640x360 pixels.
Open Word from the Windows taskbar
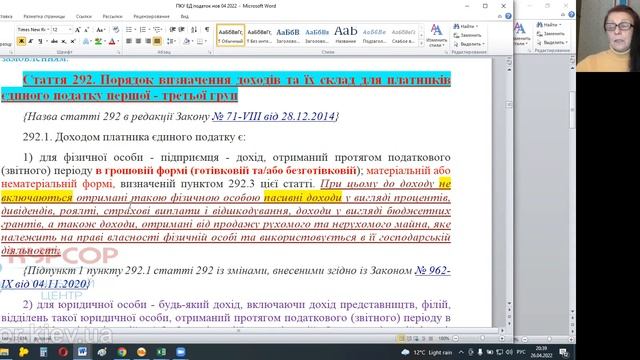[x=82, y=352]
